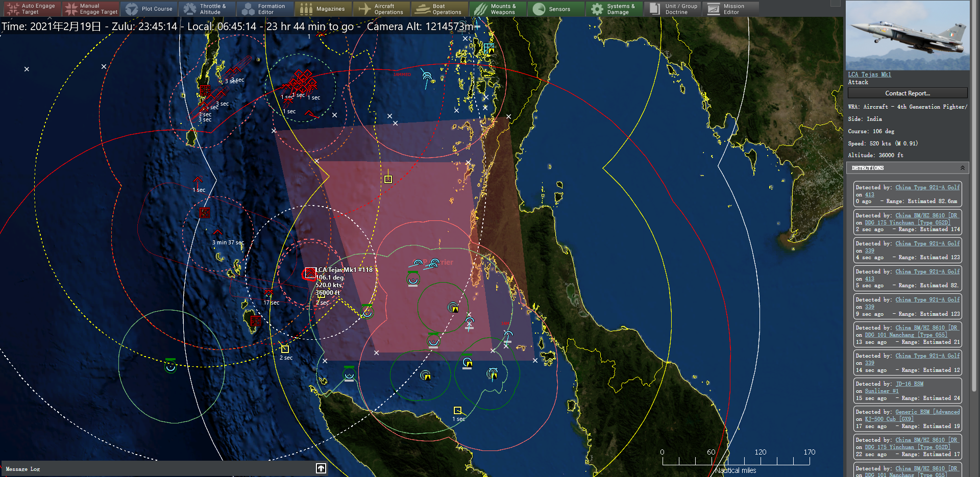Open unit 413 link in the 5 sec ago detection
This screenshot has height=477, width=980.
point(869,279)
